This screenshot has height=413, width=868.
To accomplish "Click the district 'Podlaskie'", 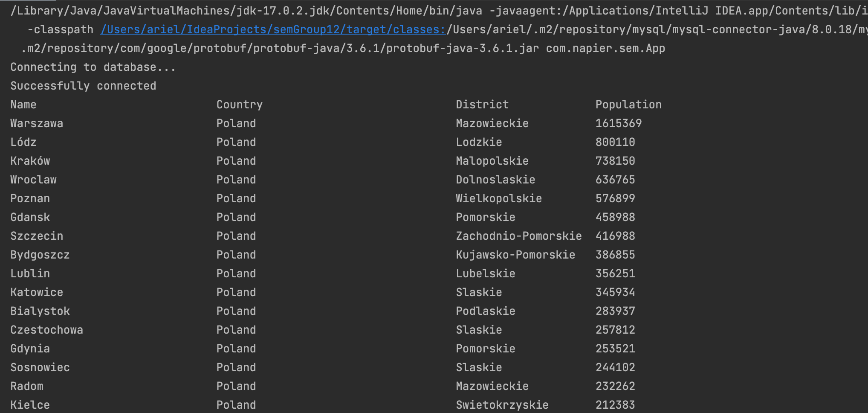I will click(486, 311).
